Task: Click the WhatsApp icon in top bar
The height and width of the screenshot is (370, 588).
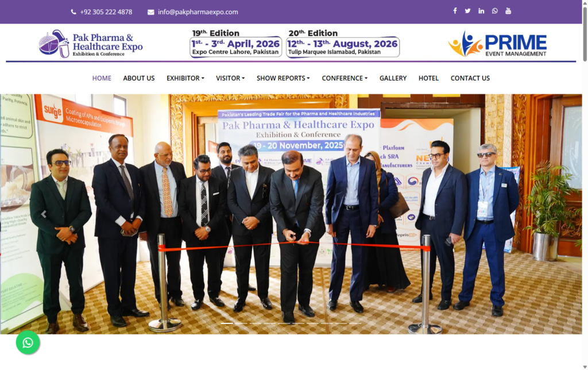Action: [494, 11]
